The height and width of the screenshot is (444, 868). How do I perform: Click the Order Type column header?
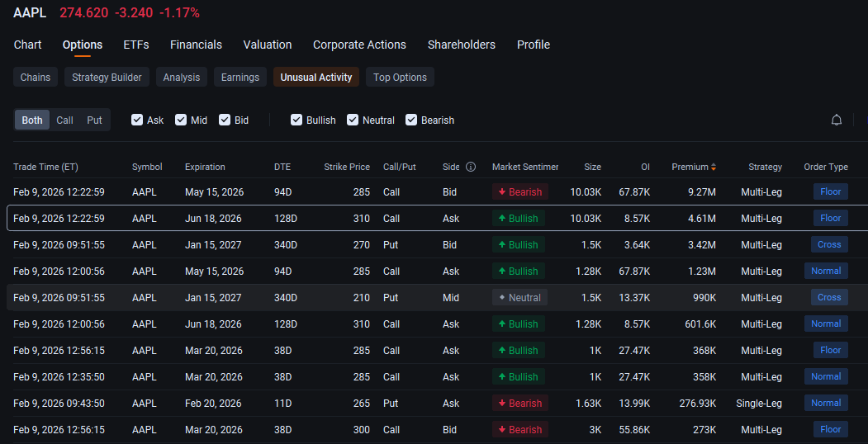tap(826, 167)
